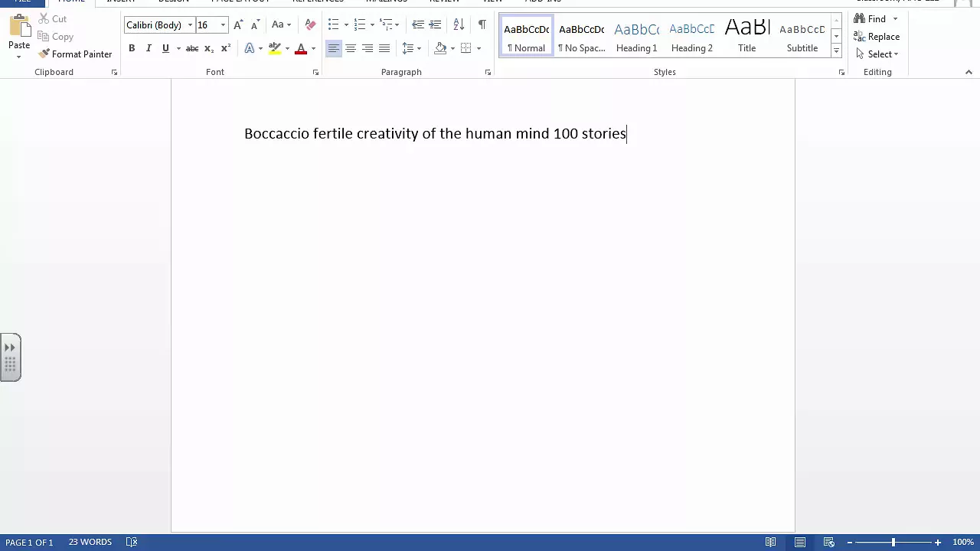Screen dimensions: 980x551
Task: Open the 23 WORDS word count
Action: (x=90, y=542)
